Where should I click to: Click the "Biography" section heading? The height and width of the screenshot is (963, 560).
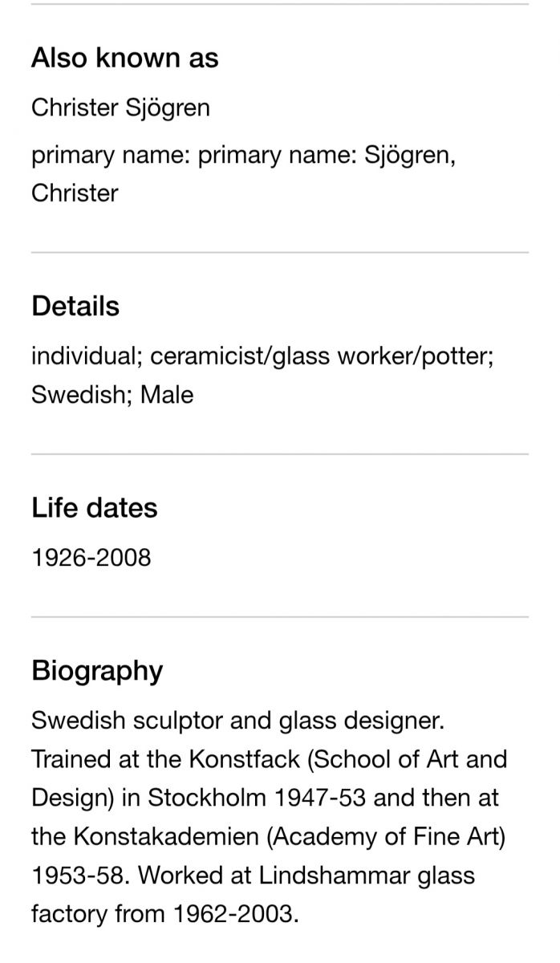(97, 671)
